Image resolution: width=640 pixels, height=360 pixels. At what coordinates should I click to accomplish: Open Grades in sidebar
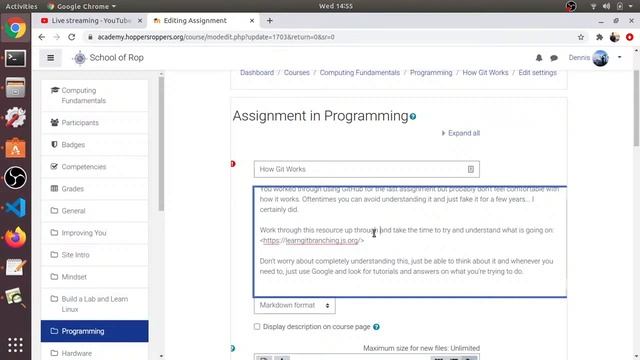coord(95,189)
